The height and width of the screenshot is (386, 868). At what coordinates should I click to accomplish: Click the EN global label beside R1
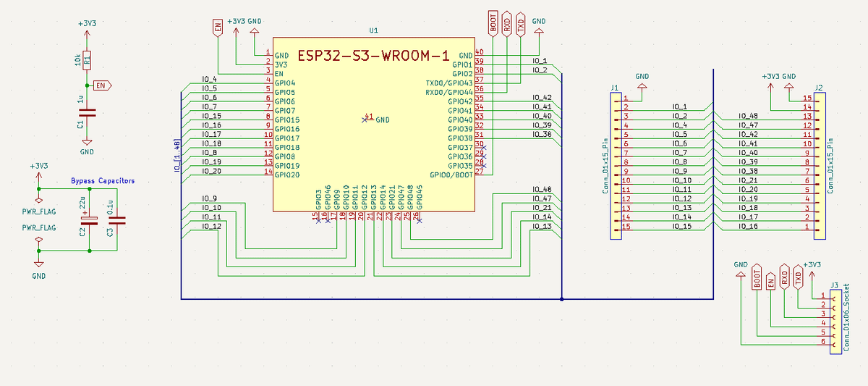[103, 85]
